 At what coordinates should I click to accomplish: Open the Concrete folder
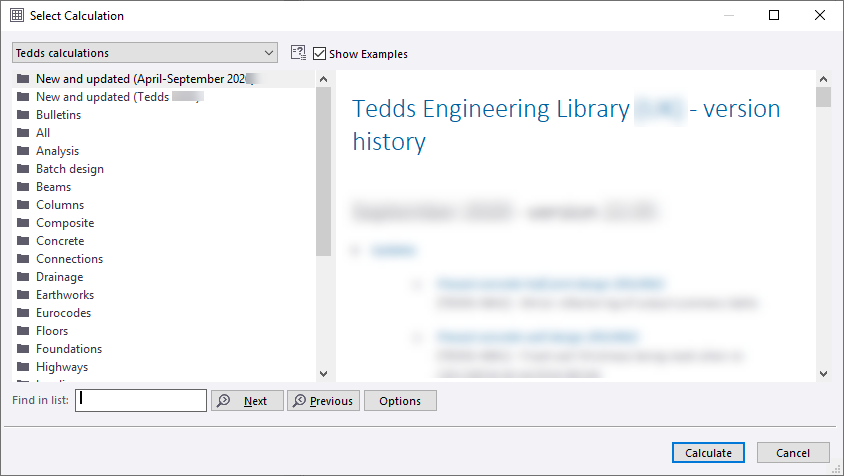pos(60,241)
